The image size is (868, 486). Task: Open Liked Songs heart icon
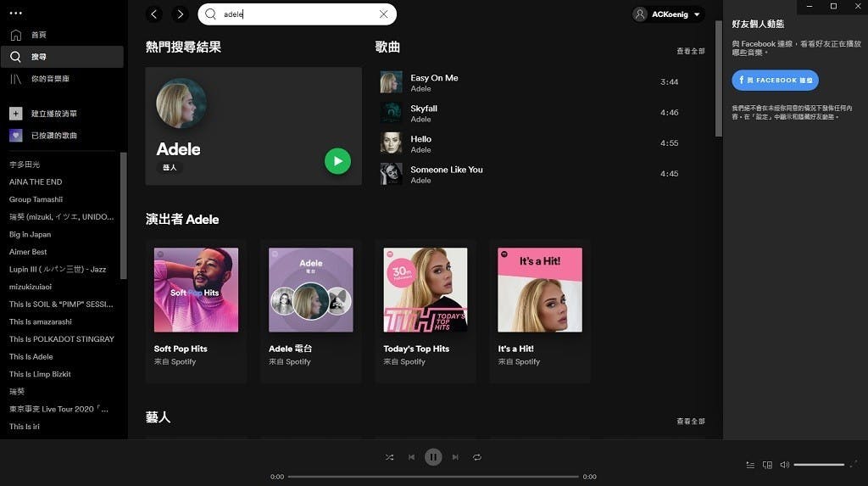click(15, 135)
